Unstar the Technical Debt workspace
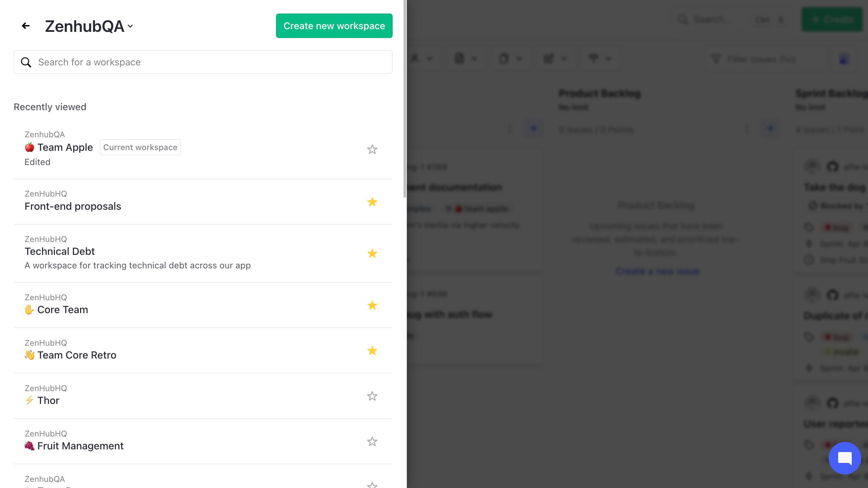Viewport: 868px width, 488px height. tap(372, 253)
